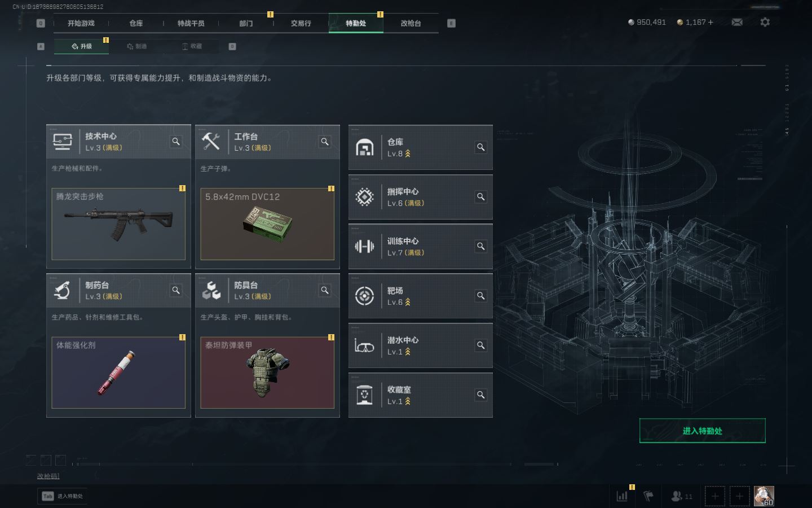
Task: Switch to the 交易行 tab
Action: tap(301, 23)
